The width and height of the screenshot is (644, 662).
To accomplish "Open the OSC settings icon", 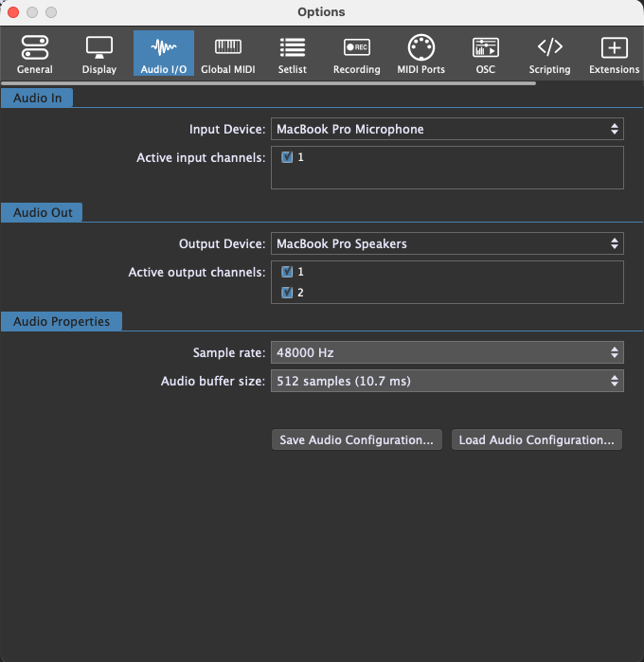I will [x=485, y=53].
